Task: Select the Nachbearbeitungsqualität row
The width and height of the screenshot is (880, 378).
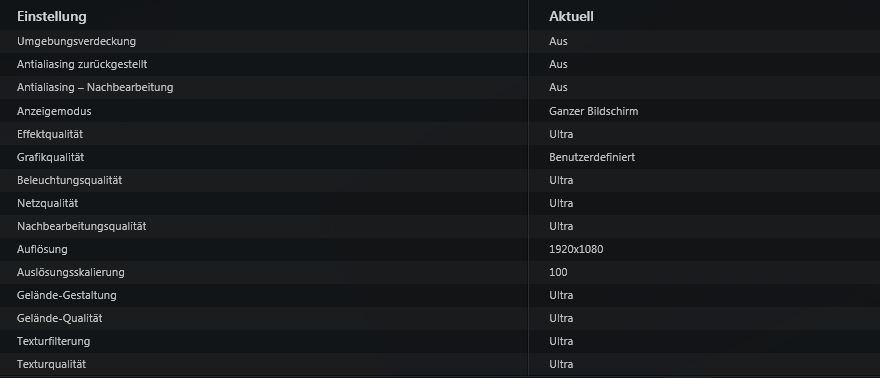Action: point(440,226)
